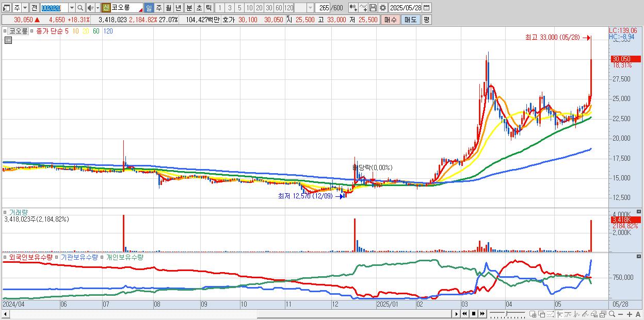Viewport: 644px width, 320px height.
Task: Open the chart settings gear icon
Action: (383, 8)
